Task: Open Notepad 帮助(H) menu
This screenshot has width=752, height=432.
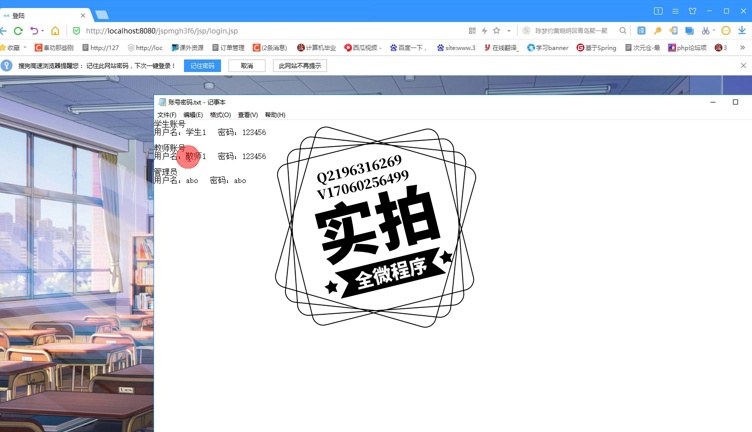Action: [275, 115]
